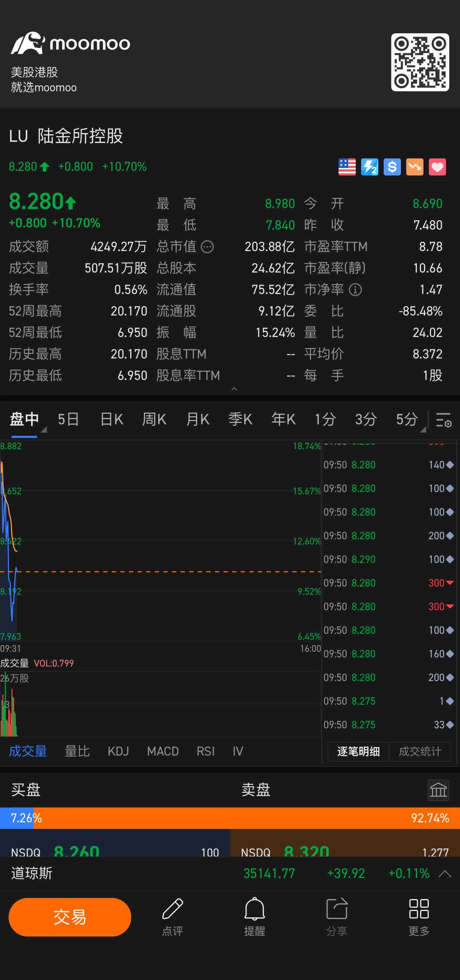The height and width of the screenshot is (980, 460).
Task: Tap the volume bar chart
Action: click(161, 704)
